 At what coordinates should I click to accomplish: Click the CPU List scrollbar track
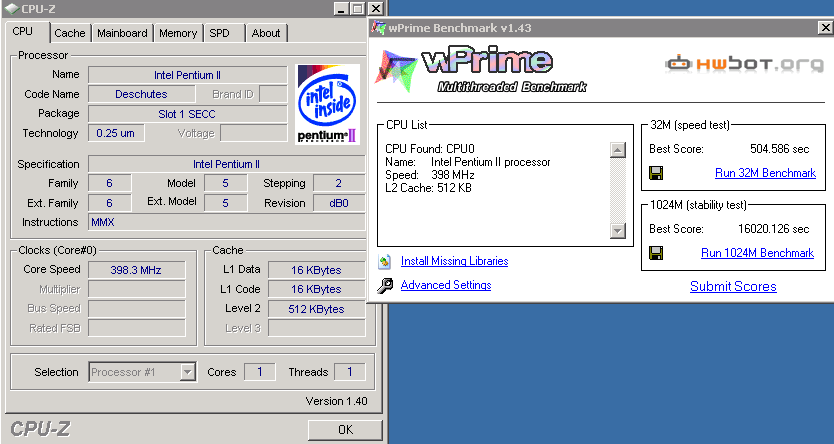[x=618, y=190]
